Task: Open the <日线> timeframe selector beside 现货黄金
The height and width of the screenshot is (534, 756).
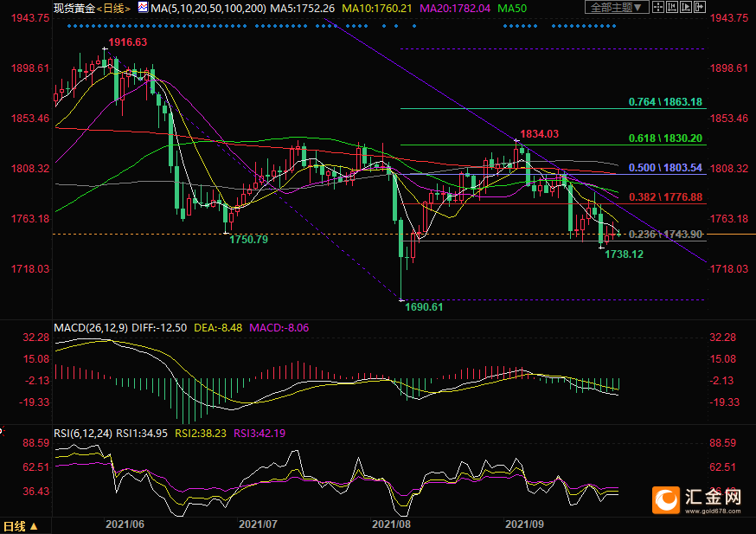Action: [112, 8]
